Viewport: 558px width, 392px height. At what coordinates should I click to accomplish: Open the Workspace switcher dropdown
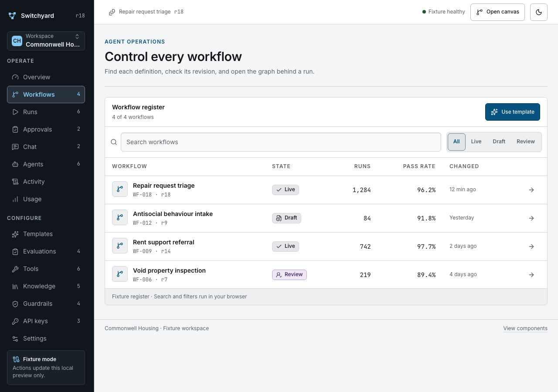point(46,41)
